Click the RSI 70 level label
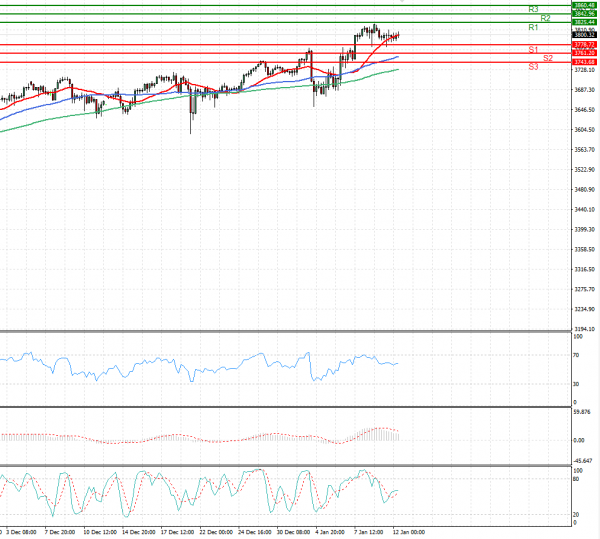The image size is (600, 539). (x=576, y=355)
